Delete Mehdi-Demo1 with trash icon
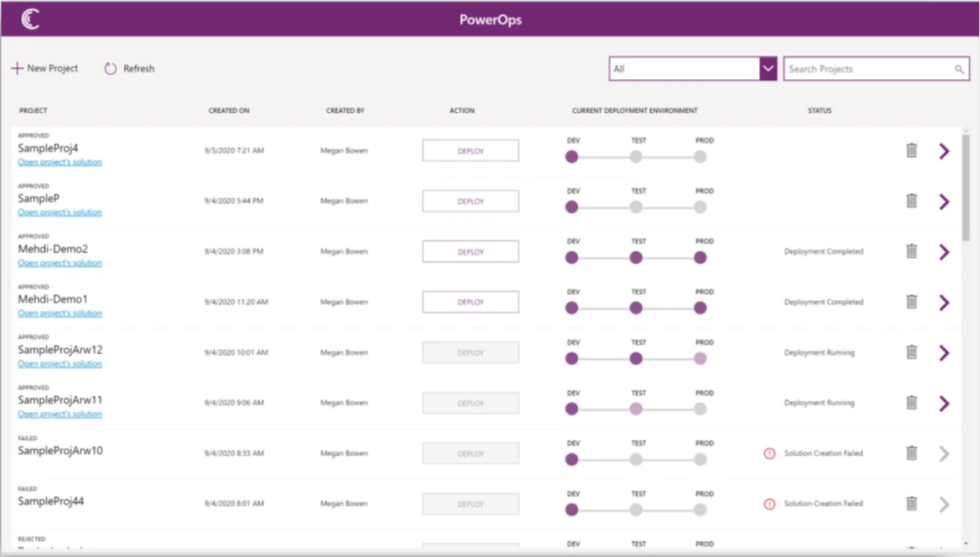The image size is (980, 557). tap(912, 302)
